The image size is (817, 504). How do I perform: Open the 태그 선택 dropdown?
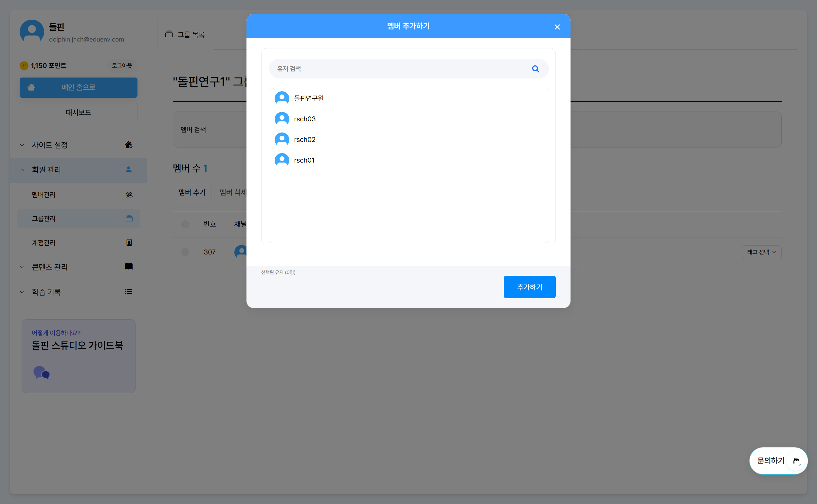(761, 252)
